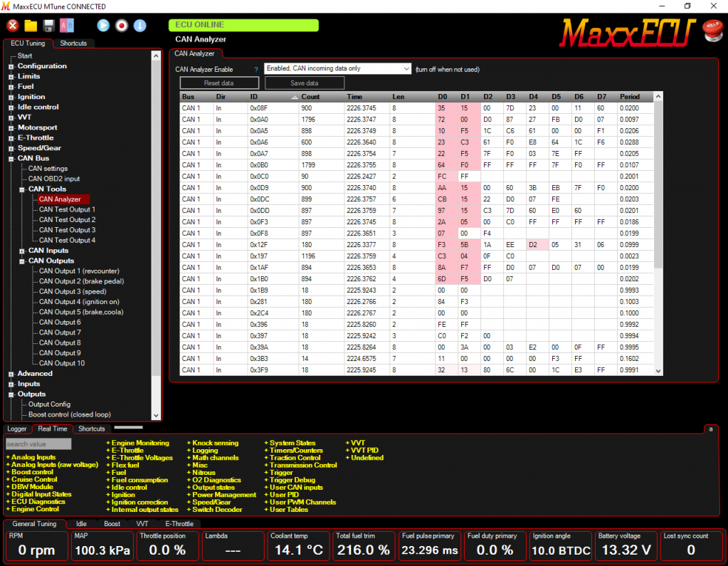Open E-Throttle gauge tab
The height and width of the screenshot is (566, 728).
tap(179, 524)
